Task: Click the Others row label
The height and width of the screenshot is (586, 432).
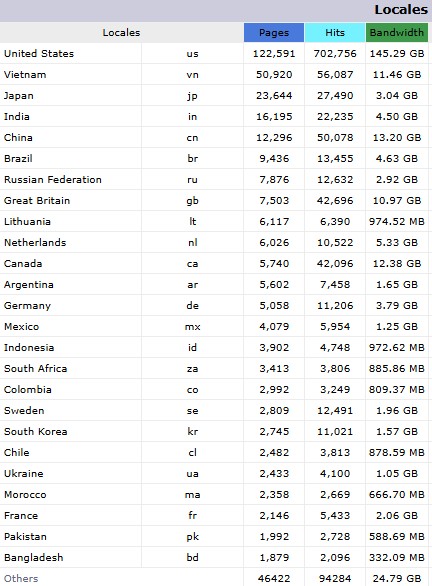Action: 21,579
